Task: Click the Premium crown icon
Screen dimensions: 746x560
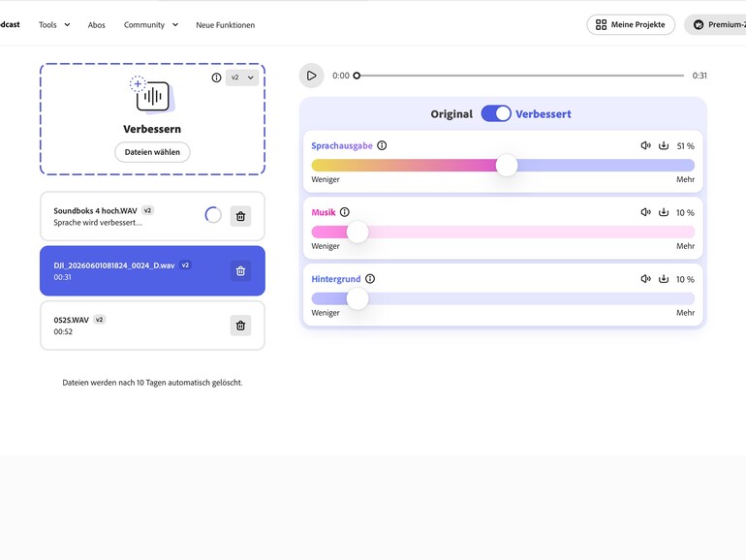Action: 699,25
